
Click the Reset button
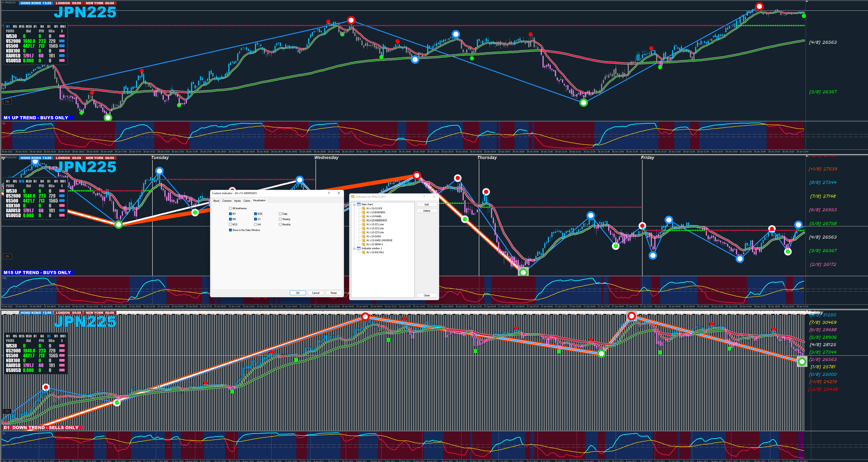[x=333, y=293]
